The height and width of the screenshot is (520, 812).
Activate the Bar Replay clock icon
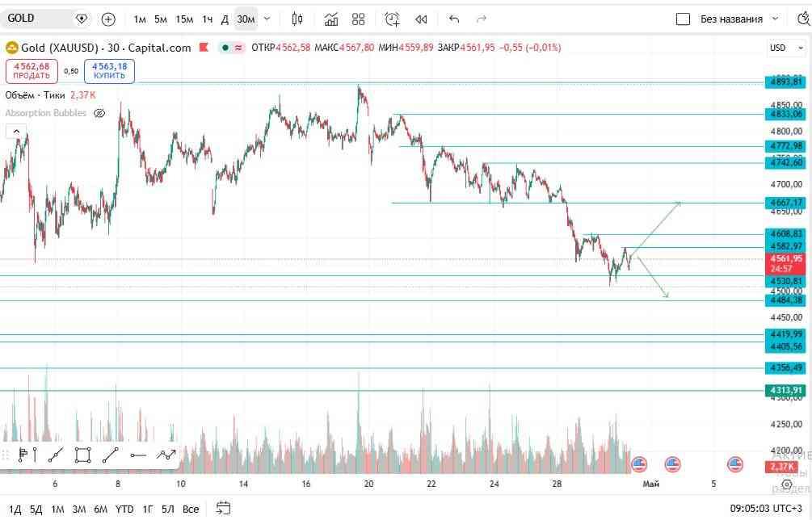392,19
